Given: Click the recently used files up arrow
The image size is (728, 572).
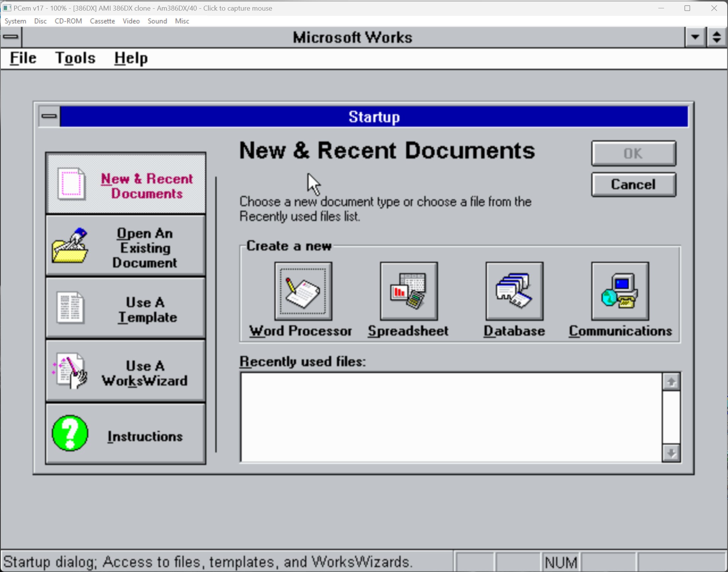Looking at the screenshot, I should click(671, 382).
